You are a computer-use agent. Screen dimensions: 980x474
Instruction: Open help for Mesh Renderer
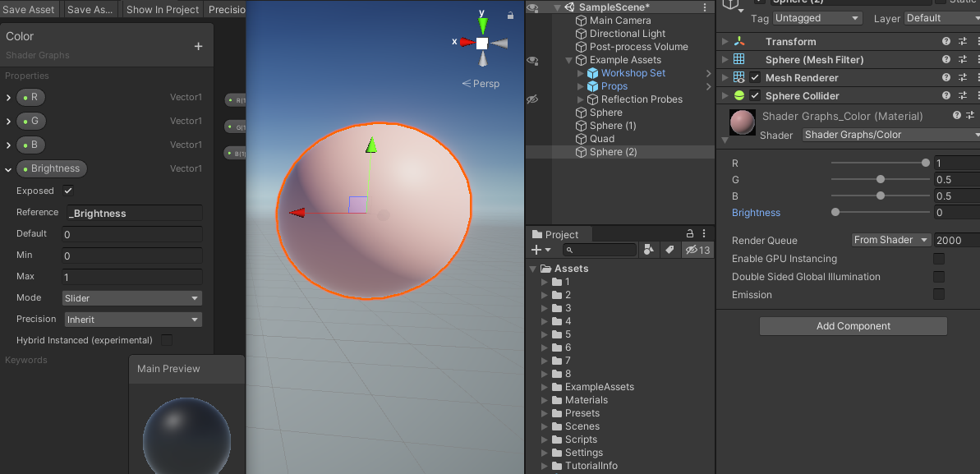[x=947, y=77]
